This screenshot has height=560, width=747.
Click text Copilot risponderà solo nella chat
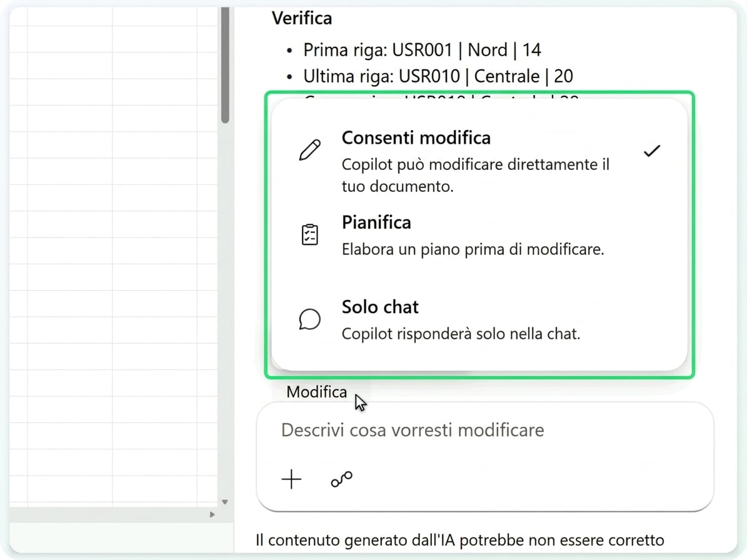[x=461, y=334]
